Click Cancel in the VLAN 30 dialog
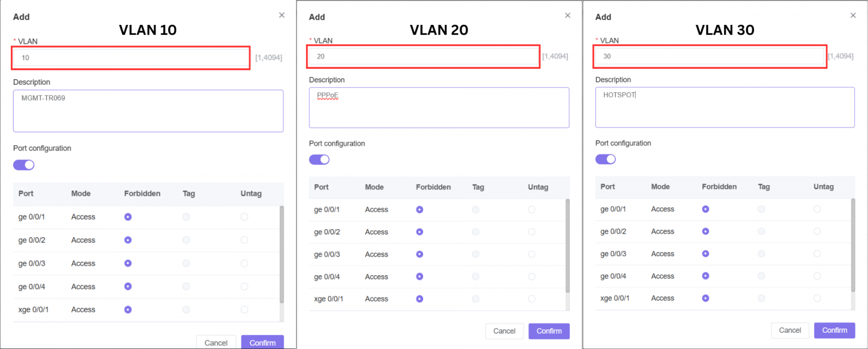 [x=790, y=330]
